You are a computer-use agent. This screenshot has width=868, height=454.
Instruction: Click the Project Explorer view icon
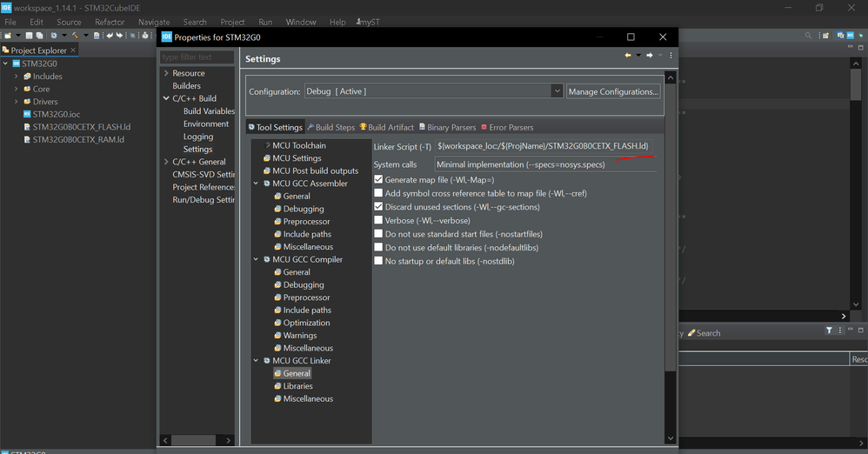click(x=6, y=50)
